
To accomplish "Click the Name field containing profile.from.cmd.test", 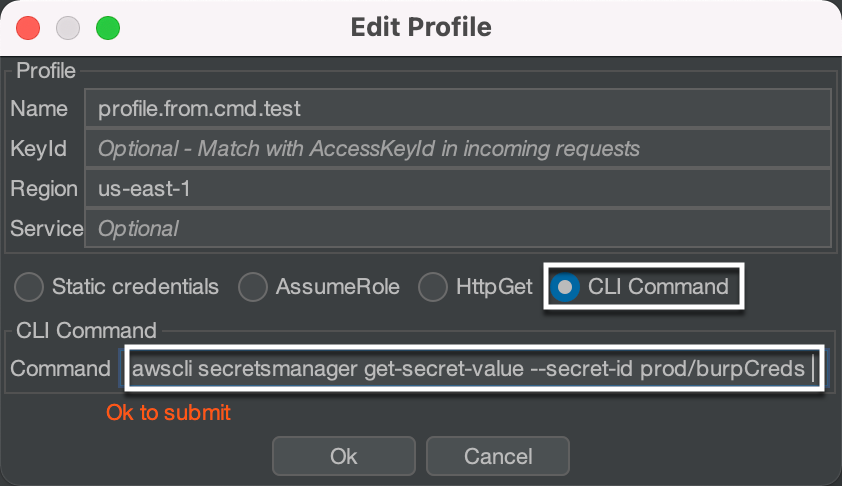I will tap(458, 109).
